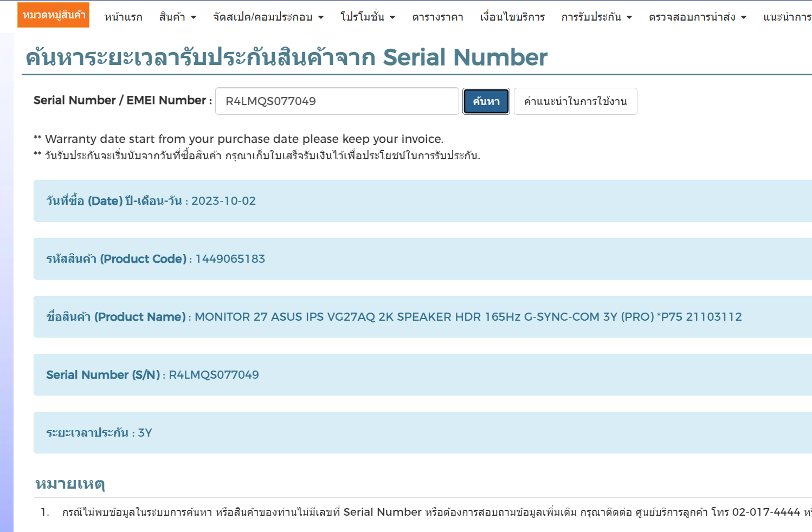This screenshot has width=812, height=532.
Task: Click the ชื่อสินค้า (Product Name) label
Action: point(116,317)
